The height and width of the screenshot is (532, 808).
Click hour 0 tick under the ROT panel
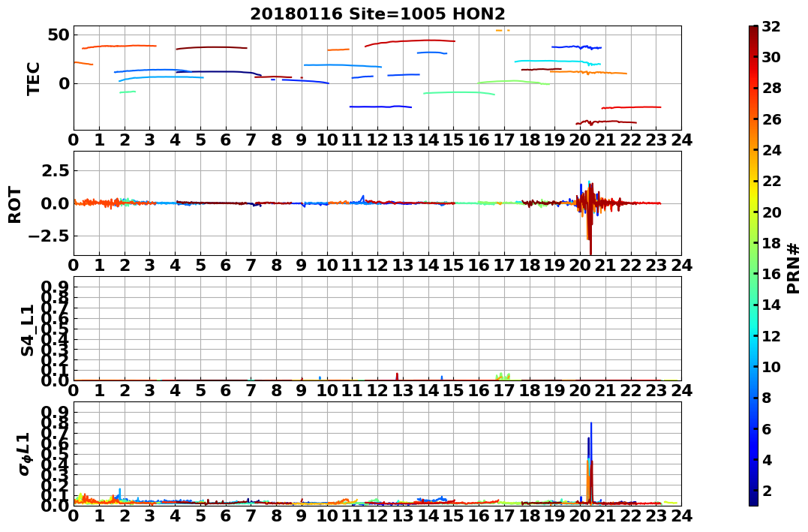click(74, 265)
